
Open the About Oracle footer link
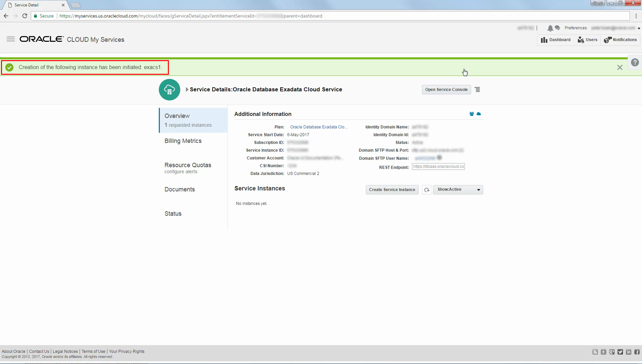13,352
